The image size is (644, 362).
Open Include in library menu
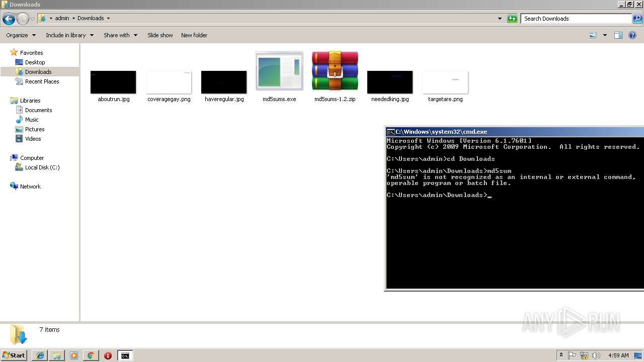point(69,35)
